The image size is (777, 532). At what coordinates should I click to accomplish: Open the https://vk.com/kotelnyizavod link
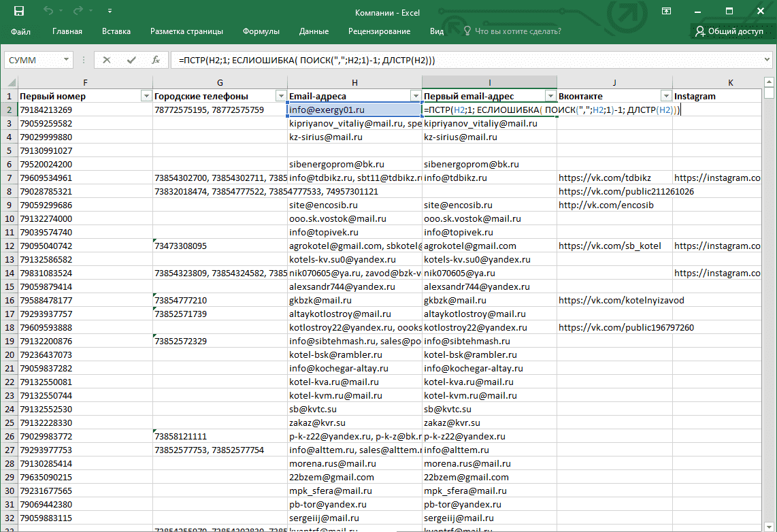point(621,300)
